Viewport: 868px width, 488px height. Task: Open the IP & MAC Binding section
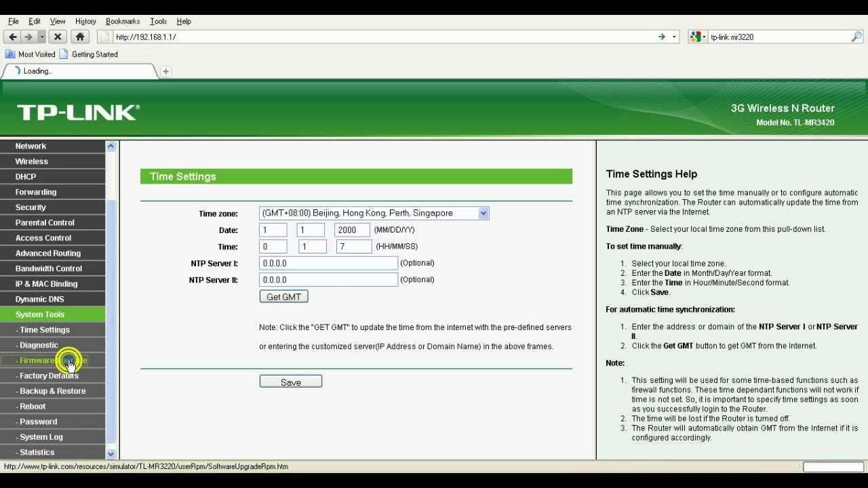(x=52, y=284)
